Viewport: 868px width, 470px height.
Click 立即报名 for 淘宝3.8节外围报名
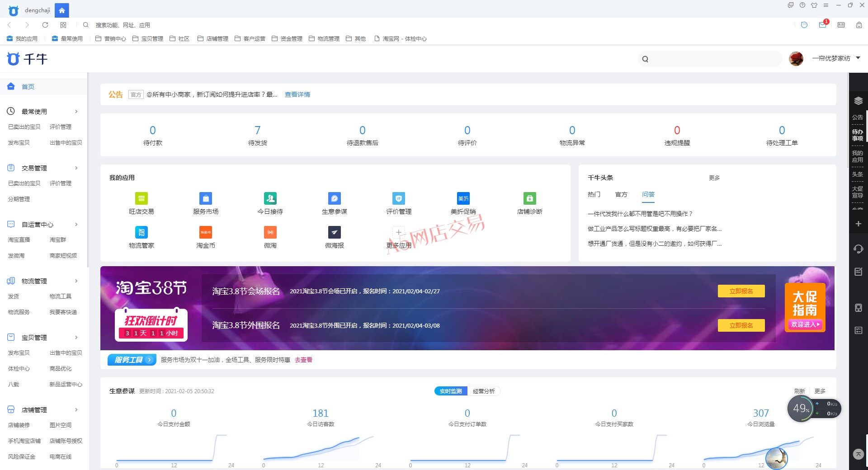click(x=741, y=325)
